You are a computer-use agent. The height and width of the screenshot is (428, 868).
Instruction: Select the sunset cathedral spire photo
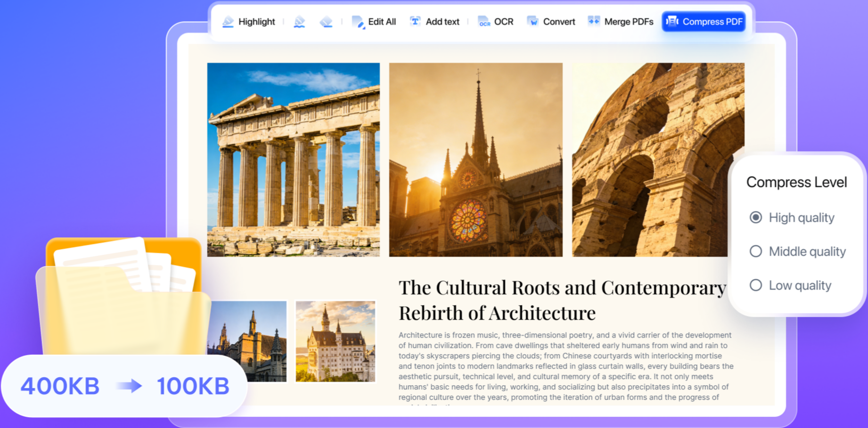475,160
